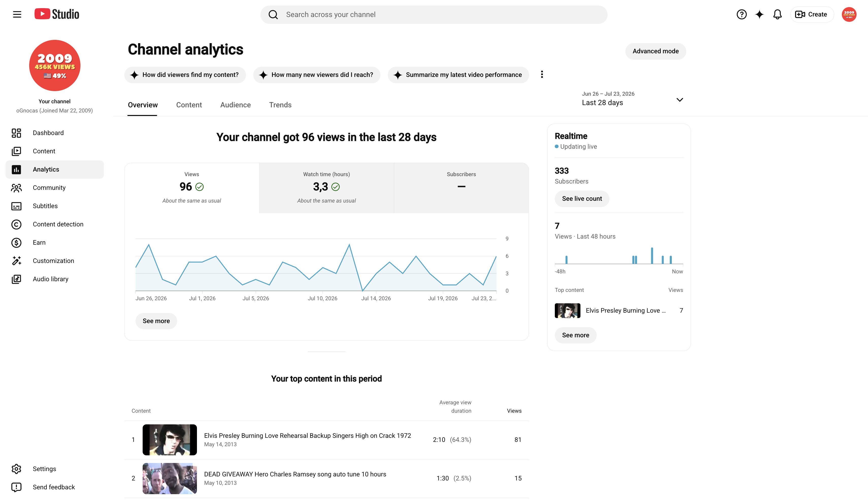The width and height of the screenshot is (868, 500).
Task: Select the Watch time (hours) metric card
Action: pos(326,188)
